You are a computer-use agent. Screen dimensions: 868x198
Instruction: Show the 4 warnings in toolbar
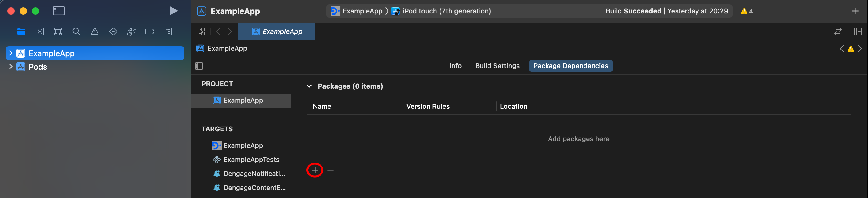pyautogui.click(x=747, y=11)
